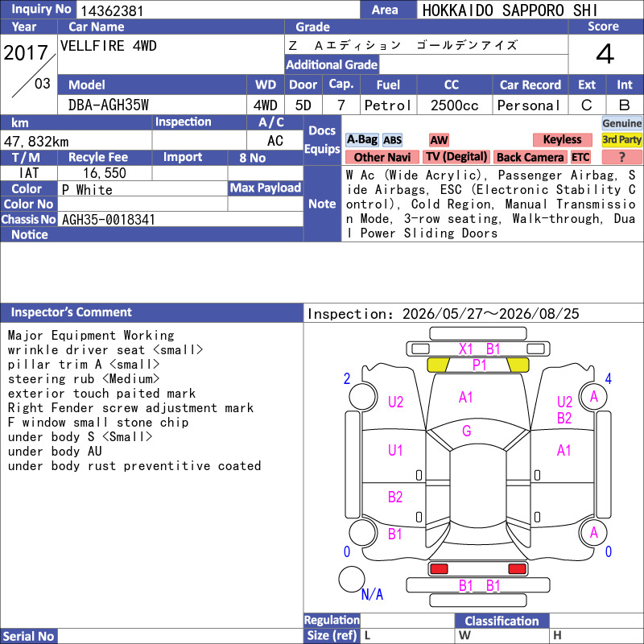Click the 3rd Party legend badge
Viewport: 644px width, 644px height.
[x=621, y=139]
